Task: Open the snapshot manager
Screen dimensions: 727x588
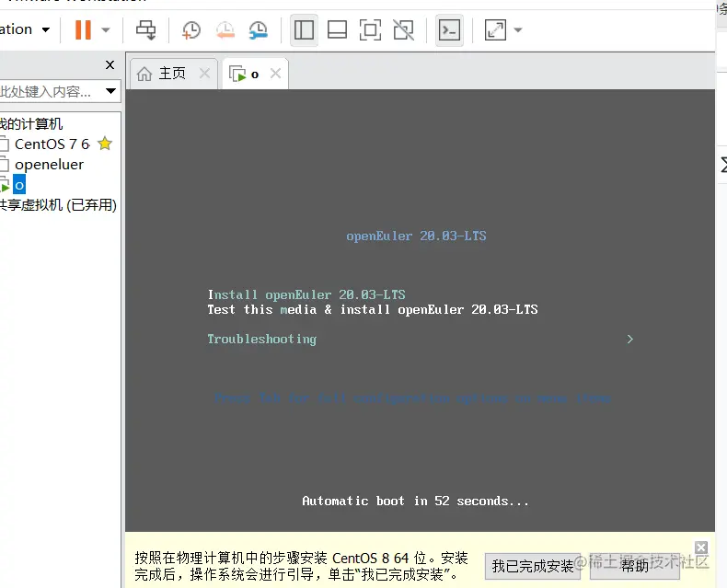Action: [x=259, y=30]
